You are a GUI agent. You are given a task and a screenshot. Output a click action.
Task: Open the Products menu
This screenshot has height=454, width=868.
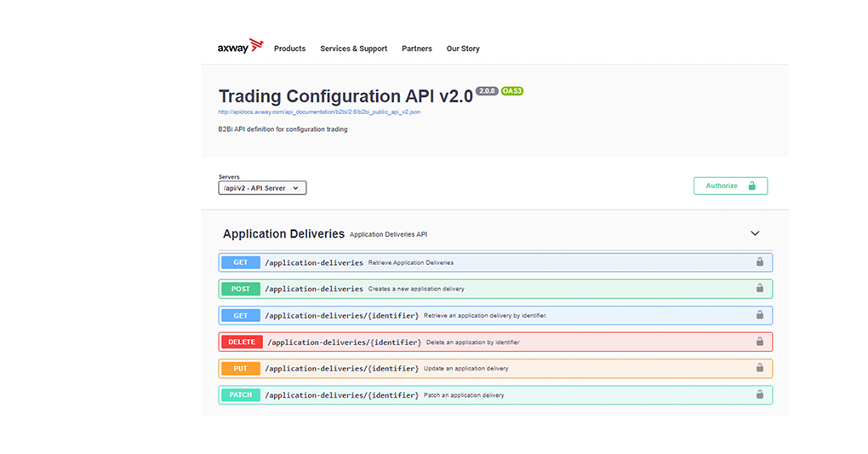point(289,49)
